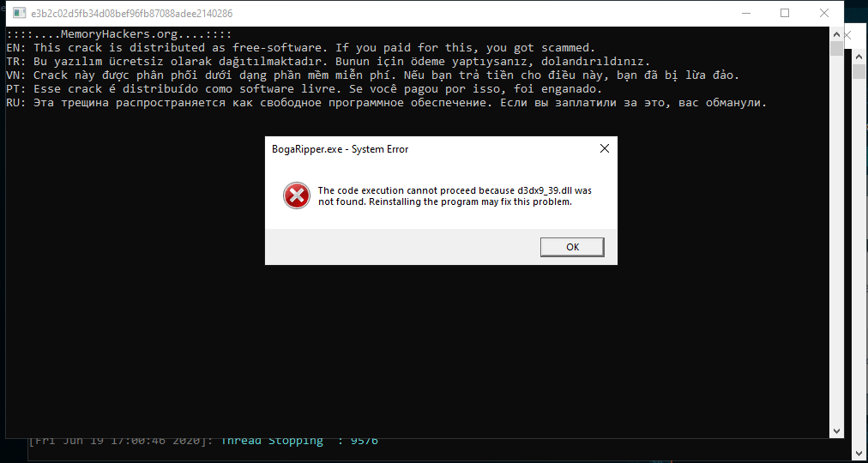Maximize the console window
Image resolution: width=868 pixels, height=463 pixels.
(785, 13)
